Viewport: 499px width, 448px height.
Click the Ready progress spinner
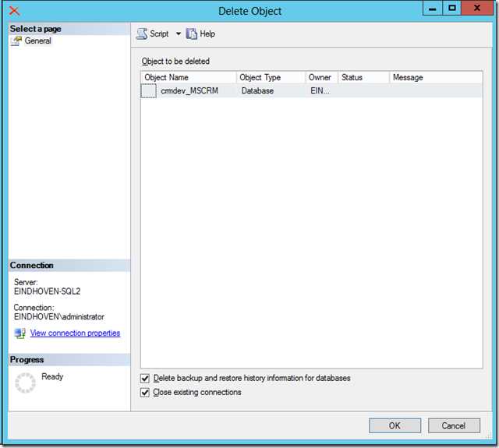pos(25,383)
